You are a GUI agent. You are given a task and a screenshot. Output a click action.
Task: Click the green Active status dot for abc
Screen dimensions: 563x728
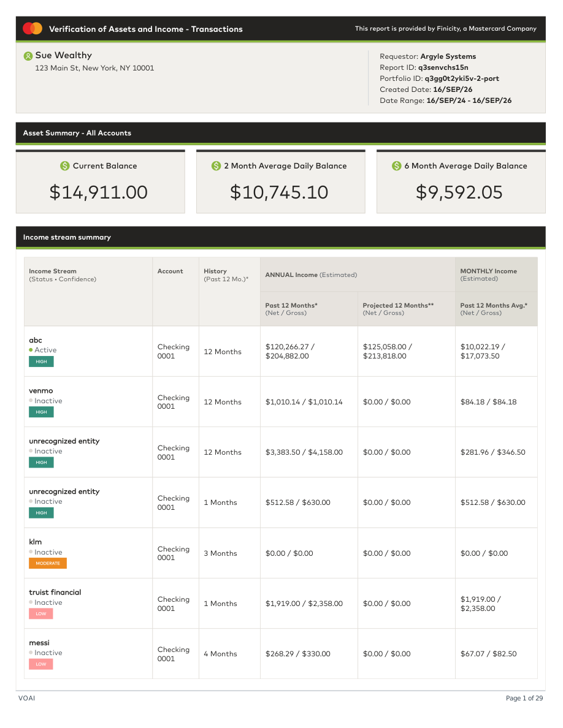click(31, 350)
